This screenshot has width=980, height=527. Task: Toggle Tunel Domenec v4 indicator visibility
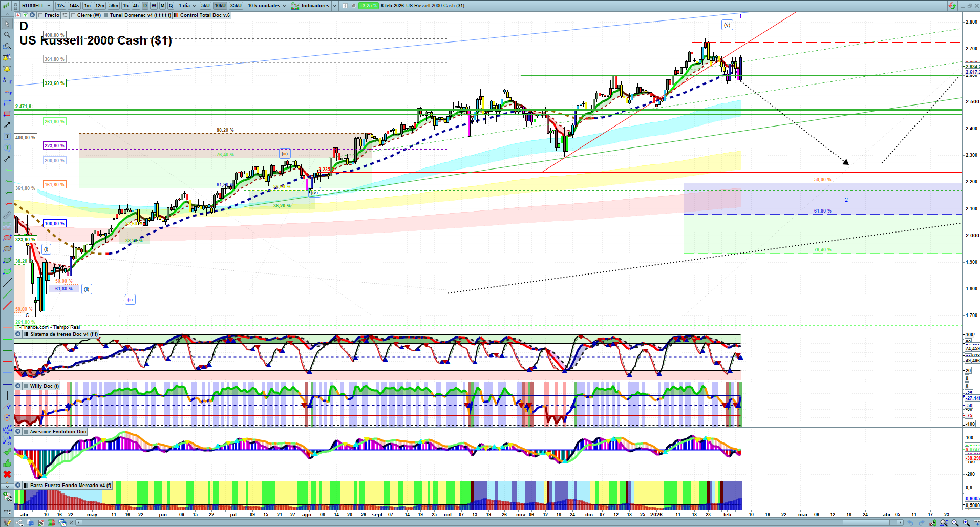coord(106,15)
